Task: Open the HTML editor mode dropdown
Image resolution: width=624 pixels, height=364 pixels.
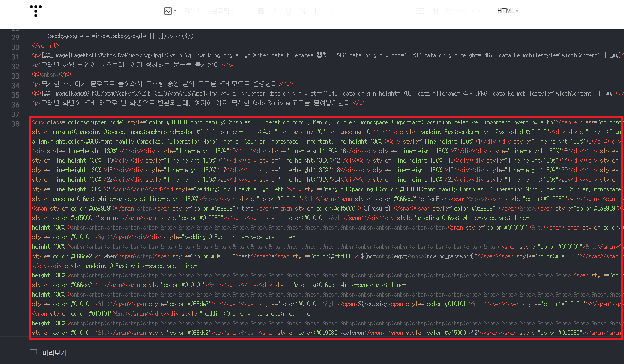Action: point(508,11)
